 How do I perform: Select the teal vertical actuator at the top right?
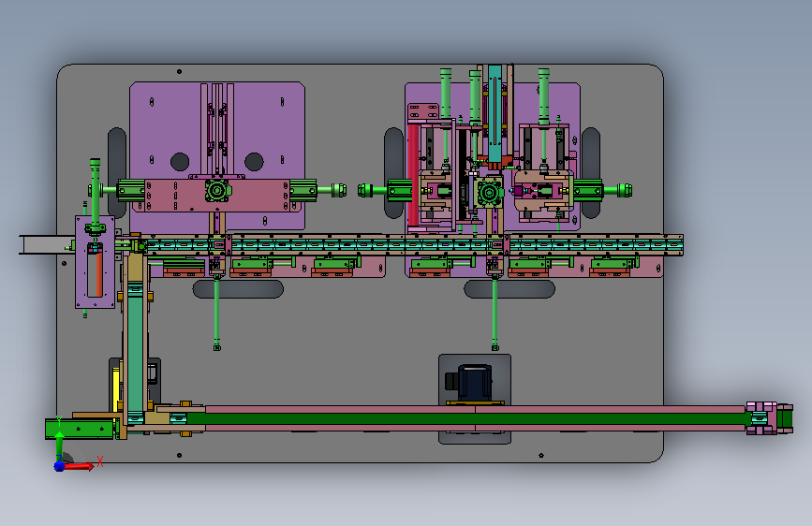(495, 113)
